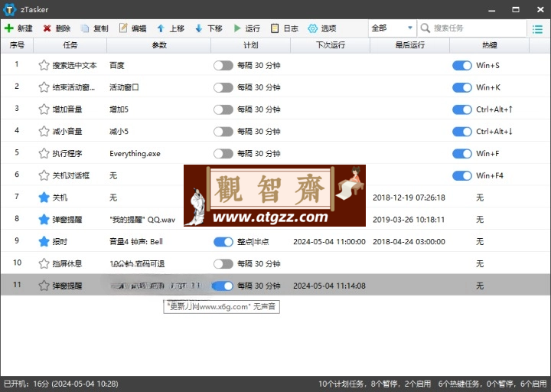The image size is (551, 392).
Task: Click the 10个计划任务 status bar summary
Action: click(x=374, y=384)
